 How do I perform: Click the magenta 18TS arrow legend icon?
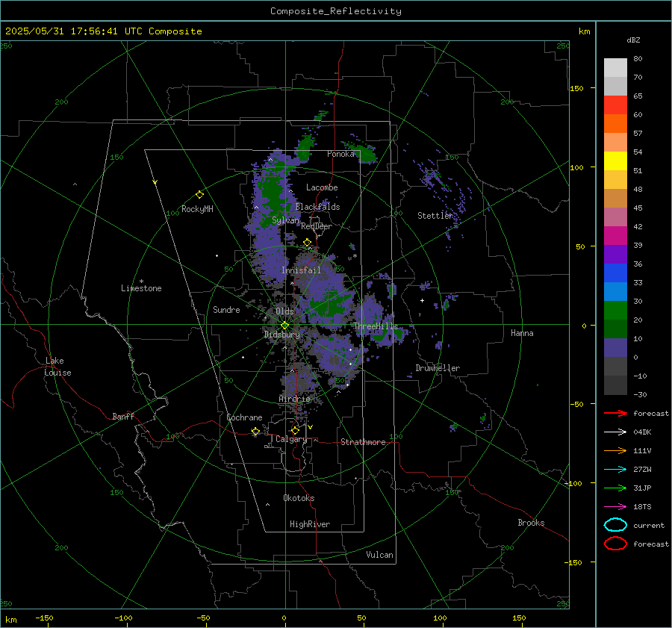[x=615, y=507]
